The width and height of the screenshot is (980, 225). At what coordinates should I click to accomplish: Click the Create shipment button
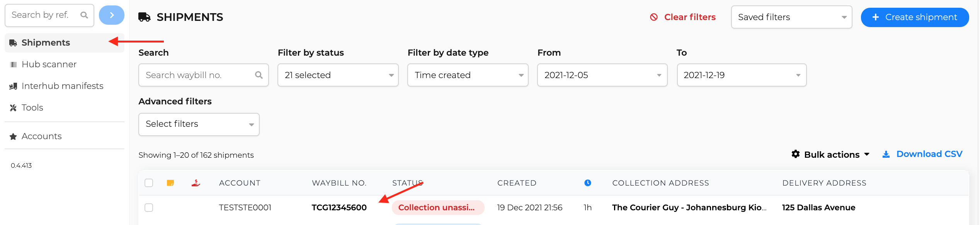[915, 17]
